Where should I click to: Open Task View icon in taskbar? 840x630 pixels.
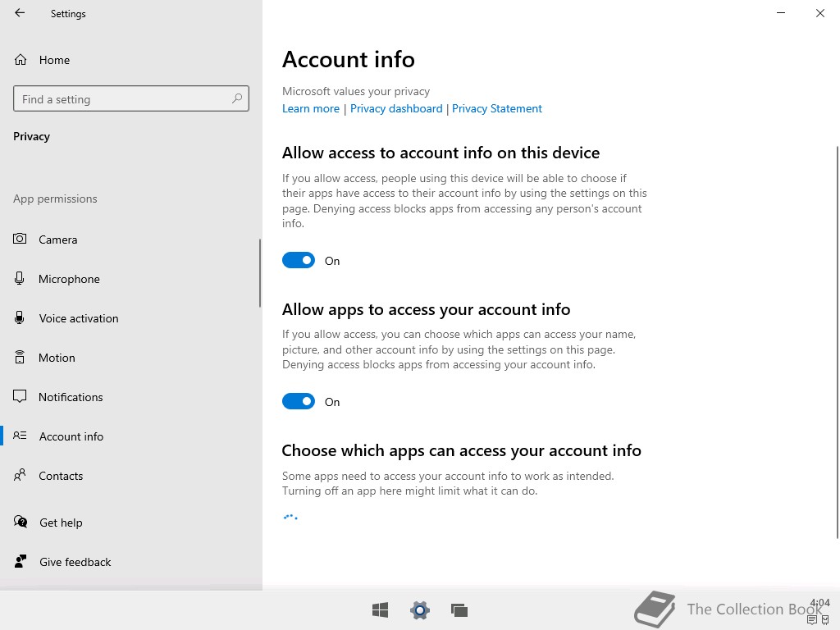coord(459,610)
